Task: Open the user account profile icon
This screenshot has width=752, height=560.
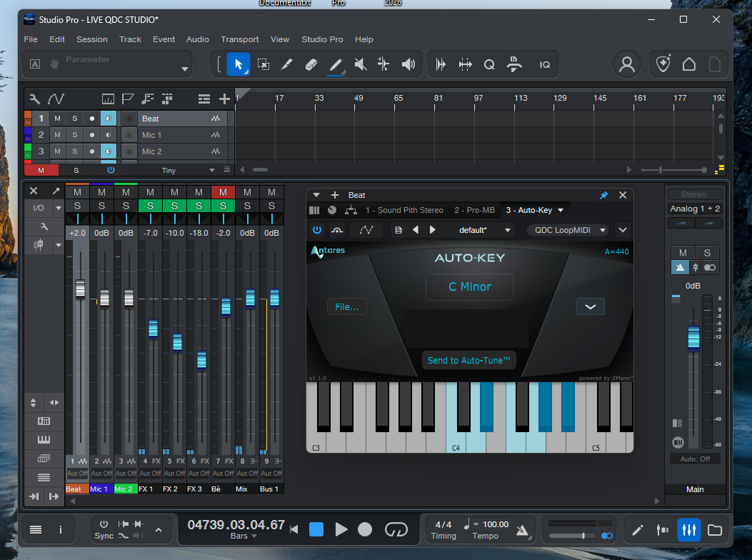Action: [x=627, y=64]
